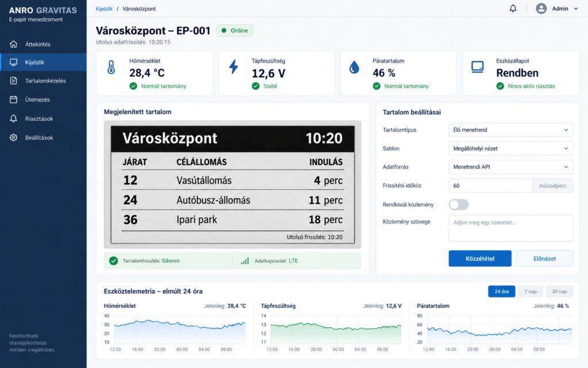Click the 'Vasútállomás' row in the preview
The height and width of the screenshot is (368, 588).
click(233, 180)
